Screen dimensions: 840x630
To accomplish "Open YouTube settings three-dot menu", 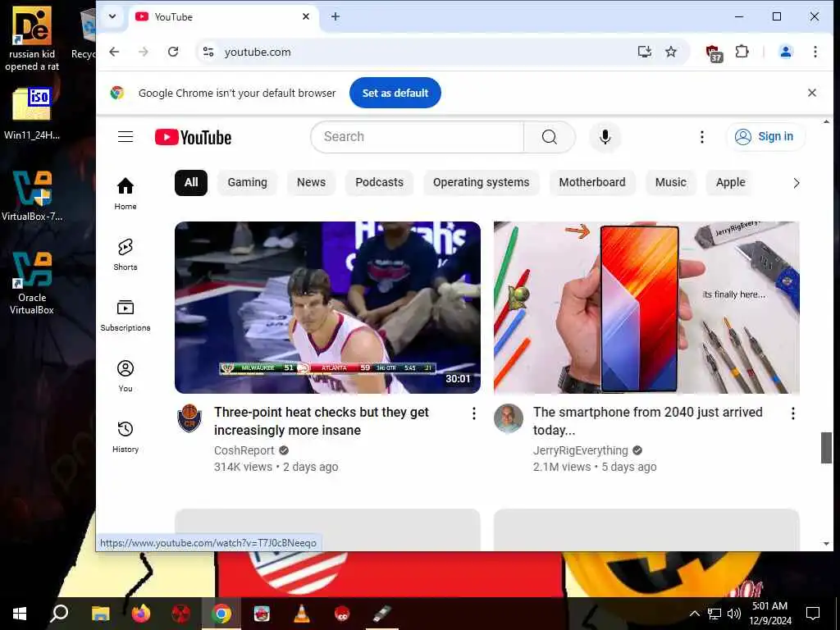I will point(702,137).
